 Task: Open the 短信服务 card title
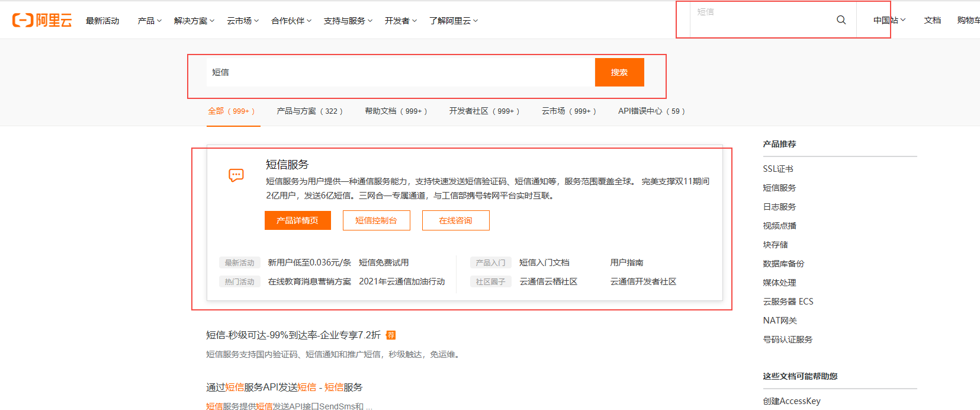tap(287, 165)
